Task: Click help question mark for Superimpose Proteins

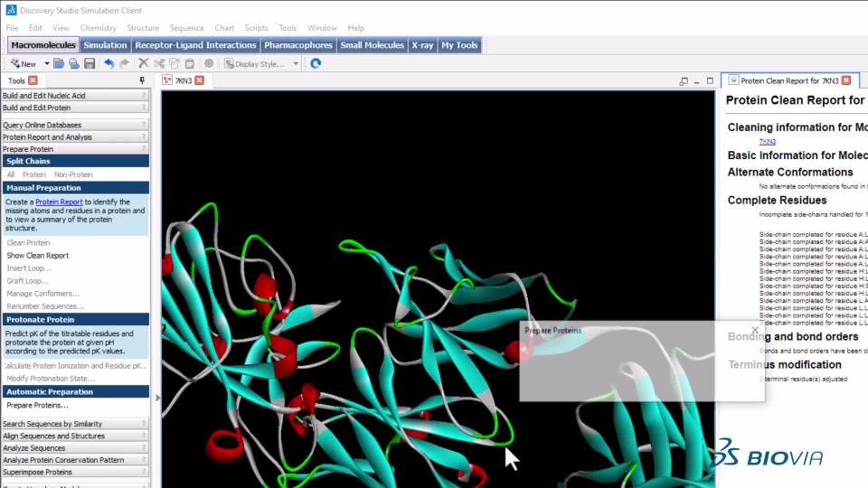Action: point(144,472)
